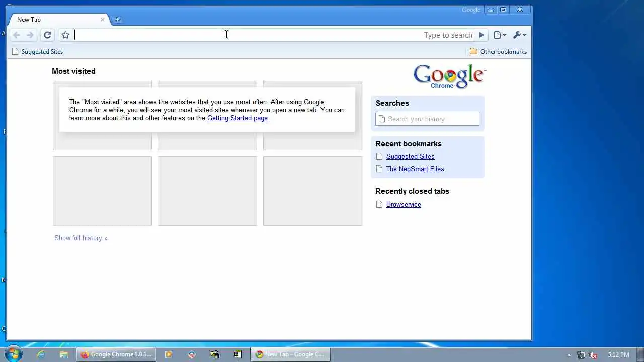This screenshot has width=644, height=362.
Task: Open the clock showing 5:12 PM
Action: 619,355
